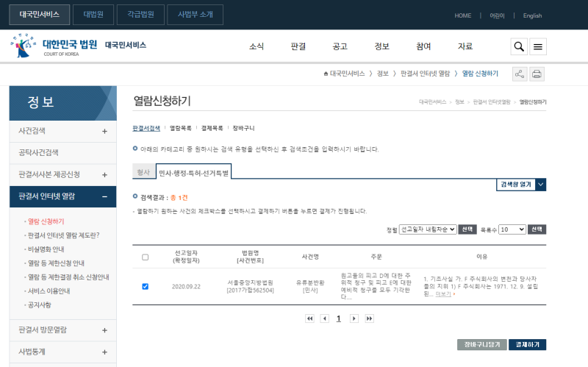The image size is (588, 367).
Task: Open 판결서 인터넷 열람 제도란? sidebar item
Action: click(63, 235)
